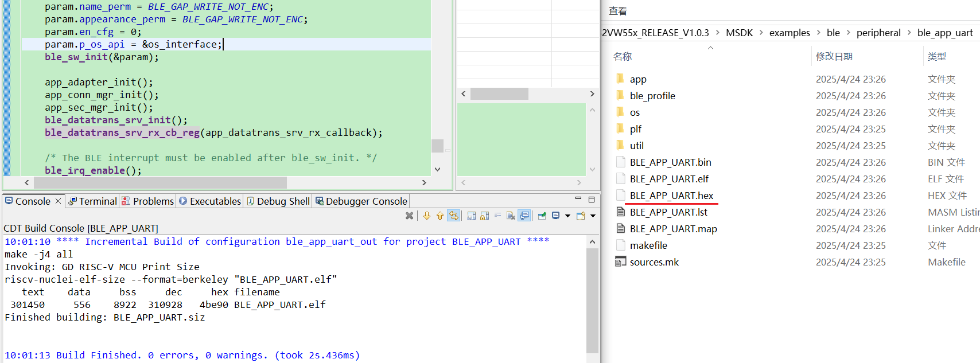
Task: Jump to previous error in console
Action: pyautogui.click(x=440, y=216)
